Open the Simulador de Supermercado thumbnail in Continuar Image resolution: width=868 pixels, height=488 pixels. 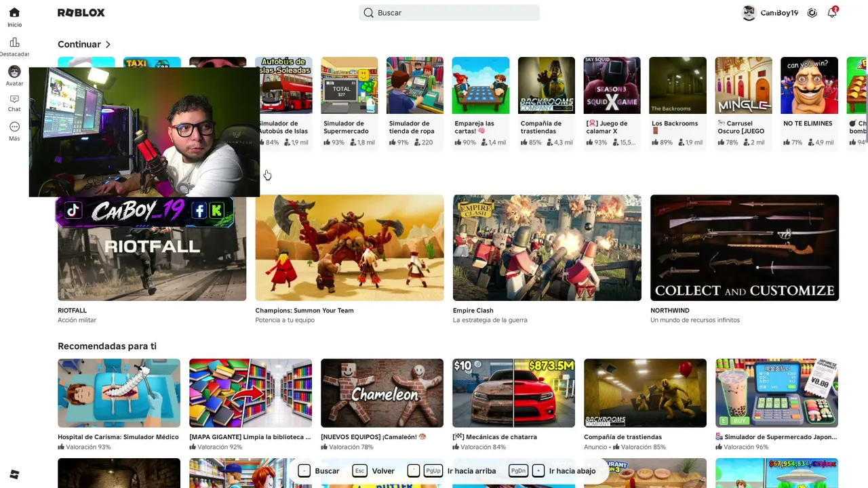pyautogui.click(x=349, y=85)
